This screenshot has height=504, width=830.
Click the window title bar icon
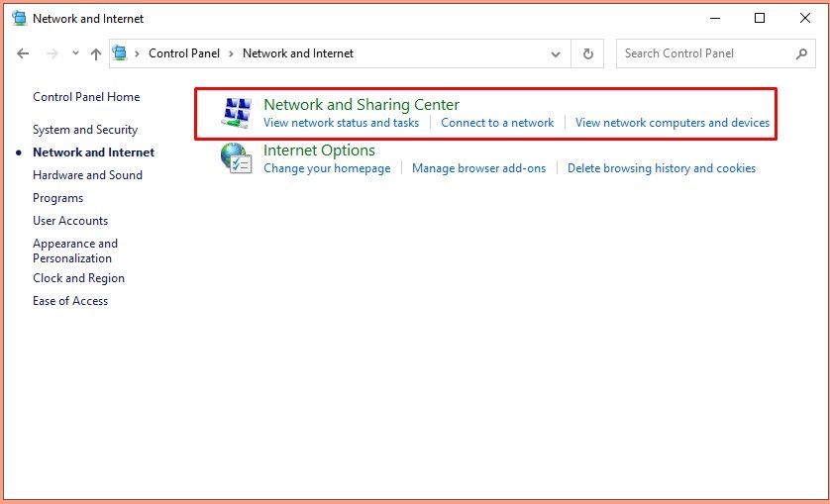20,19
